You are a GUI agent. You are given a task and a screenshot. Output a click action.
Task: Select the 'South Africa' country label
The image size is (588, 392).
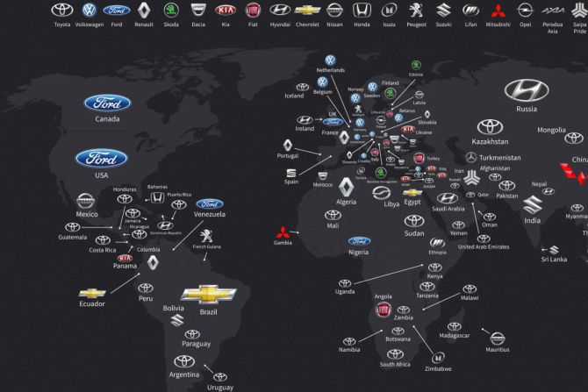click(x=395, y=364)
